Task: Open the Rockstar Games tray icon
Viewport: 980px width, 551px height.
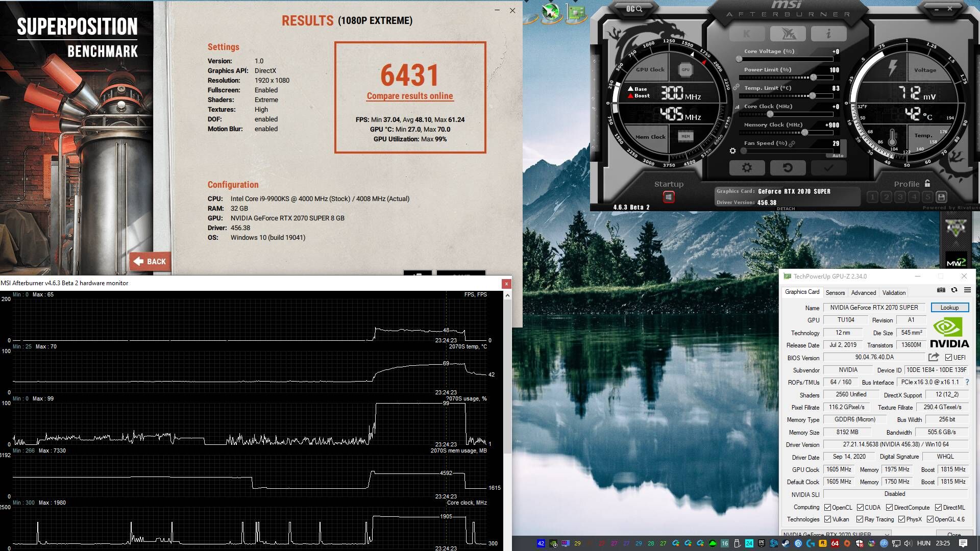Action: pyautogui.click(x=823, y=543)
